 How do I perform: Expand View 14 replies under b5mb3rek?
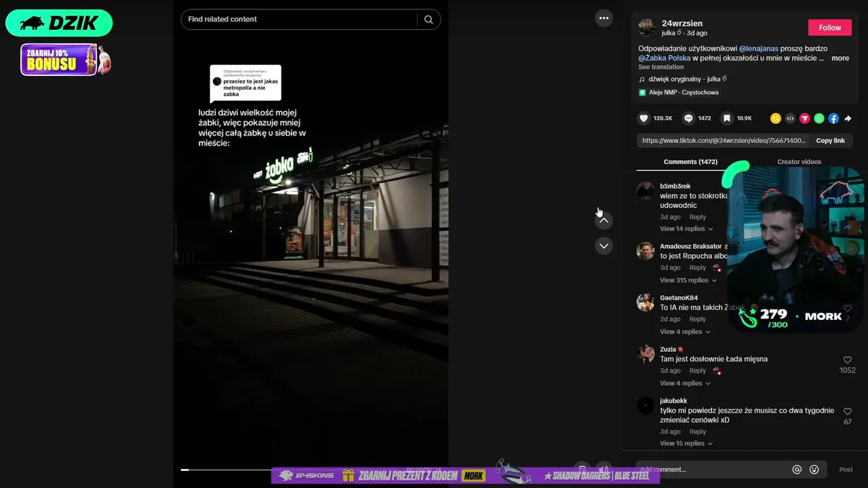tap(686, 228)
